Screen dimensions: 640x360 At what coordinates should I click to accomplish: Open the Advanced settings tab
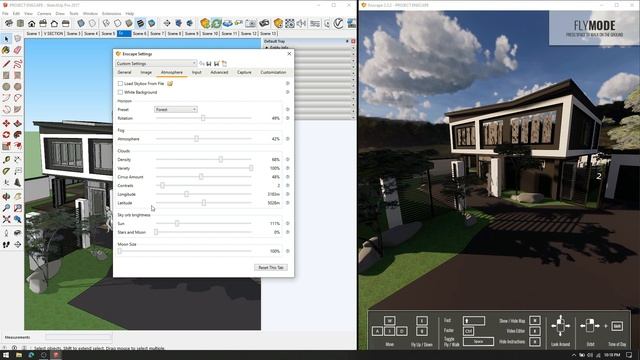point(219,72)
